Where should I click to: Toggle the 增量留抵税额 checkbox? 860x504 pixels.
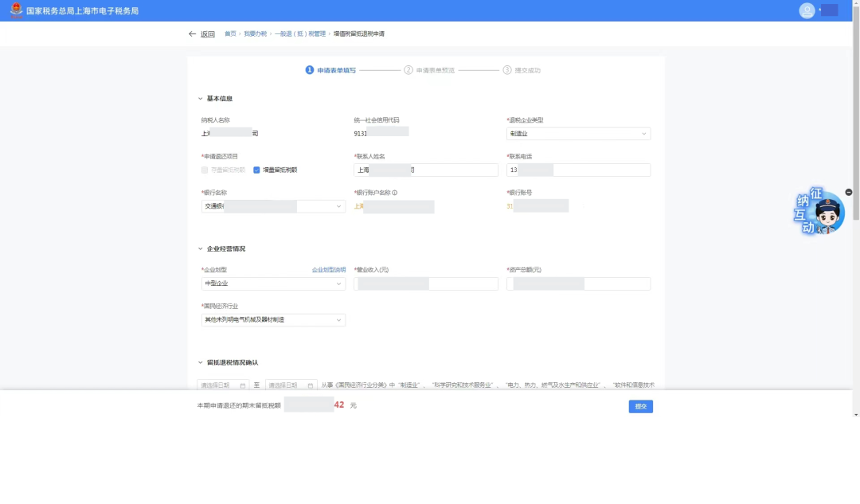click(x=256, y=170)
